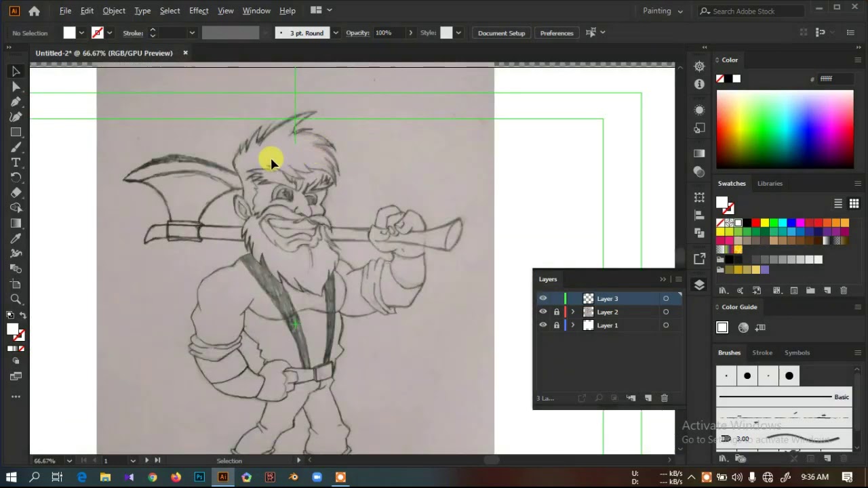
Task: Select the Zoom tool magnifier
Action: (16, 299)
